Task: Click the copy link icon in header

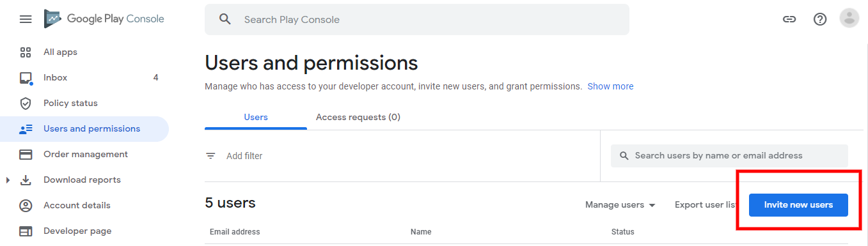Action: (789, 19)
